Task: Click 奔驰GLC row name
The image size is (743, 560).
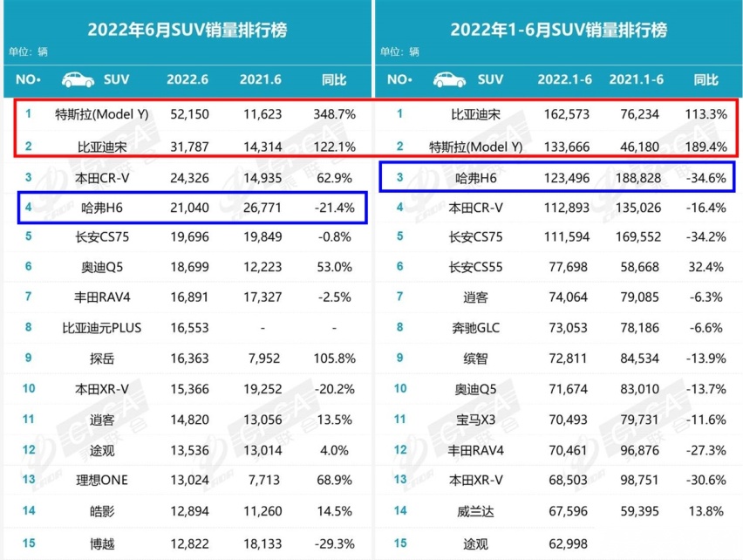Action: [475, 328]
